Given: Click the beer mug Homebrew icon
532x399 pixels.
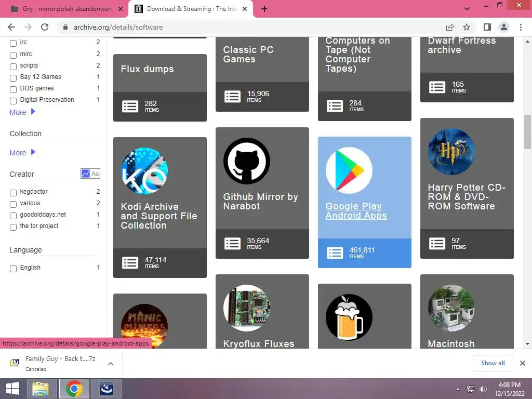Looking at the screenshot, I should [x=349, y=317].
